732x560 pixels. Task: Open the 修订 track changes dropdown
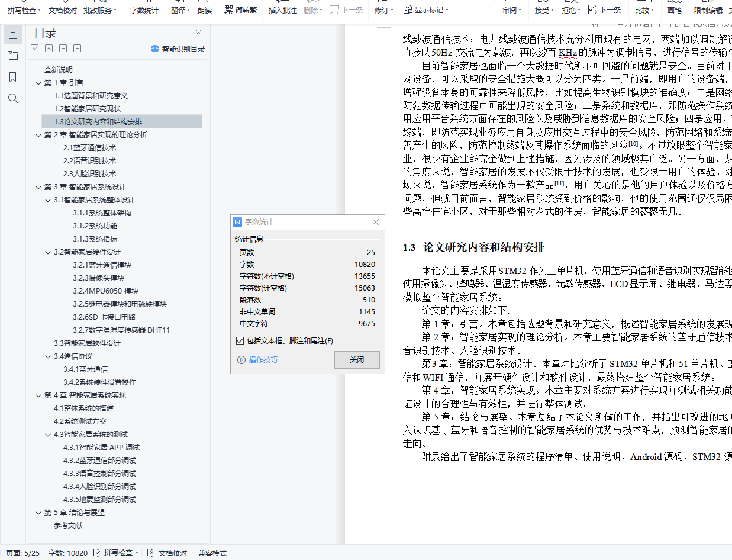click(384, 10)
